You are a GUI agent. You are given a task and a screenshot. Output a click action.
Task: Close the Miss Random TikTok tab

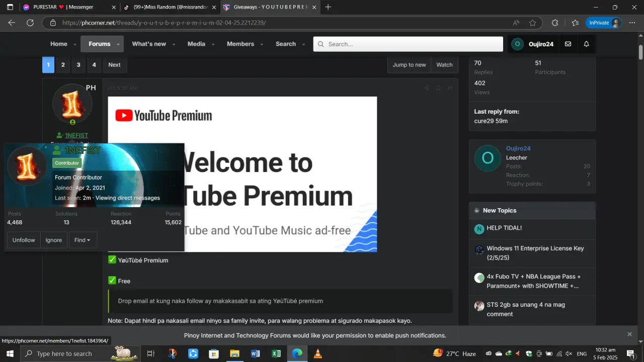[214, 8]
